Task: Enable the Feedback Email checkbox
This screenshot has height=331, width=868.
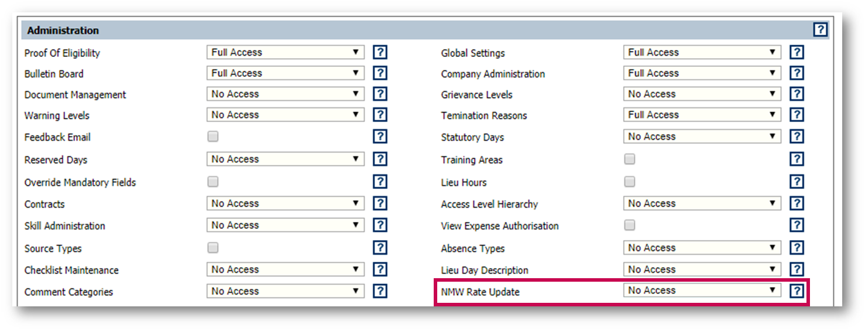Action: click(213, 137)
